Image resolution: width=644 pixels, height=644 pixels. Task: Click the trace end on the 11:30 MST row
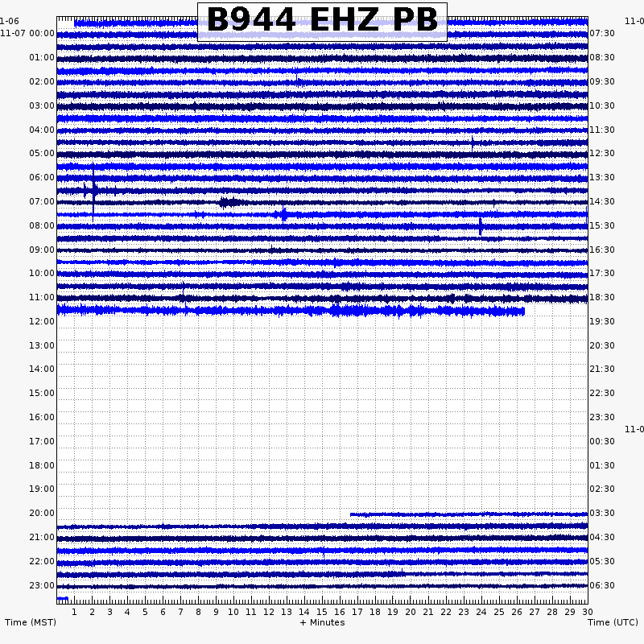(524, 312)
